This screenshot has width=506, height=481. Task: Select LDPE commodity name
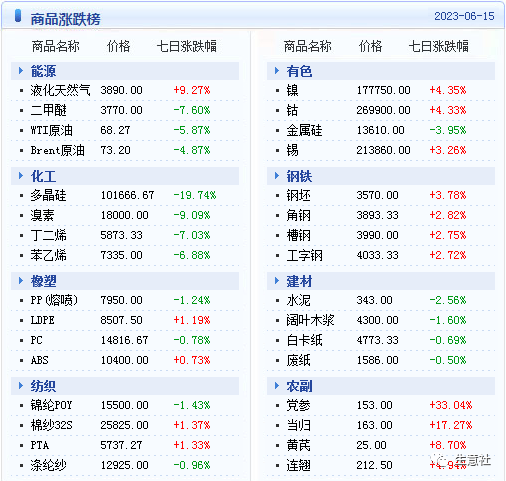coord(42,320)
